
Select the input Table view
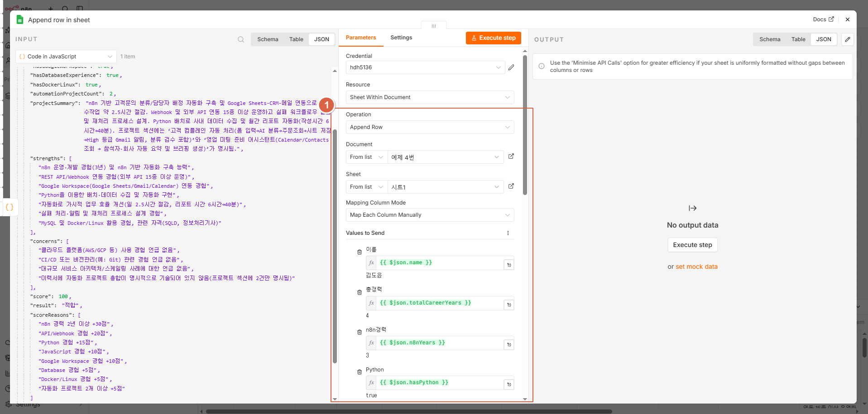pos(296,39)
